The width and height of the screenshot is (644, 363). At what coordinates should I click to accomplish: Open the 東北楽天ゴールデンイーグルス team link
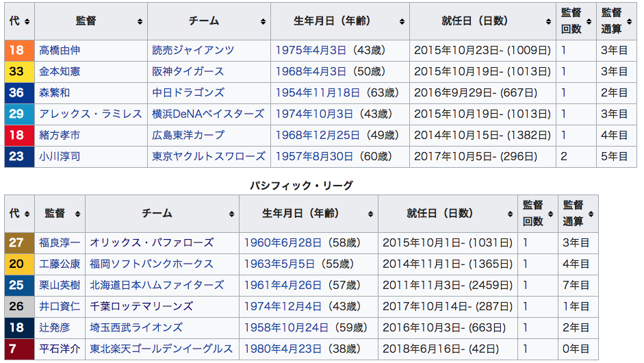[162, 349]
